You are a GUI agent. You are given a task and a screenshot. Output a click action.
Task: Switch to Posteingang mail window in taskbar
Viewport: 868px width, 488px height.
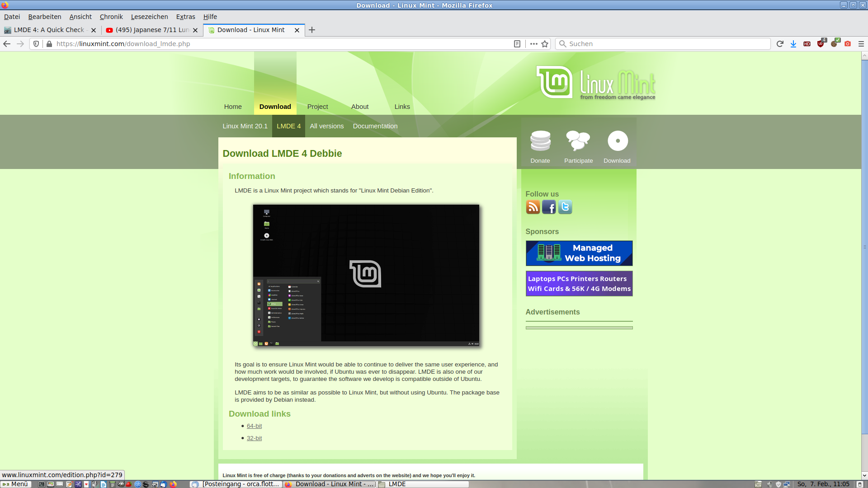(x=236, y=484)
